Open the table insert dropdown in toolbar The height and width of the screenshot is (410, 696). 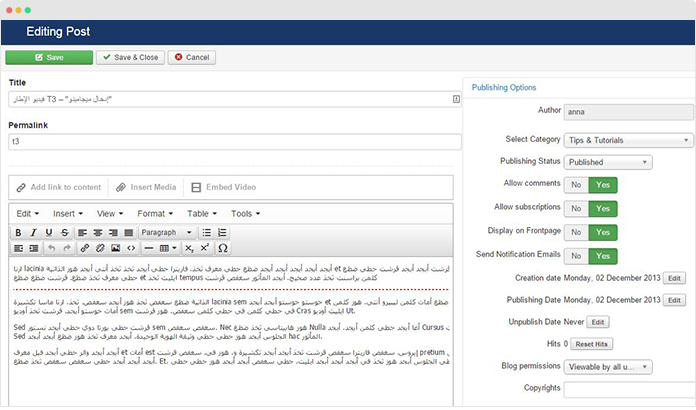coord(168,248)
